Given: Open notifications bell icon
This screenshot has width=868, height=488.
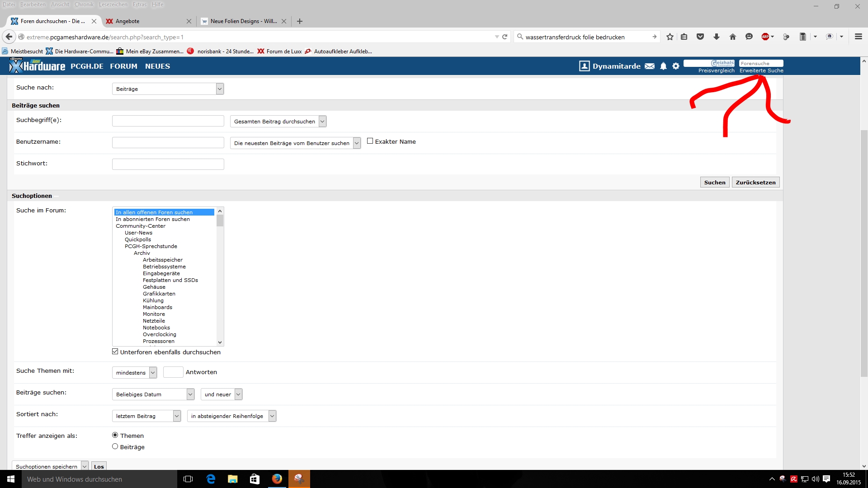Looking at the screenshot, I should (x=663, y=66).
